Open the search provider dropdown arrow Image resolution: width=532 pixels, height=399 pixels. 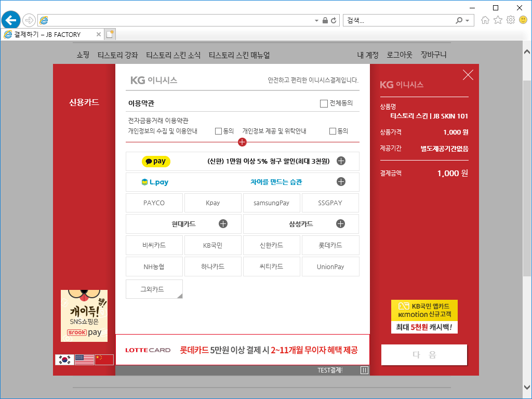point(468,21)
